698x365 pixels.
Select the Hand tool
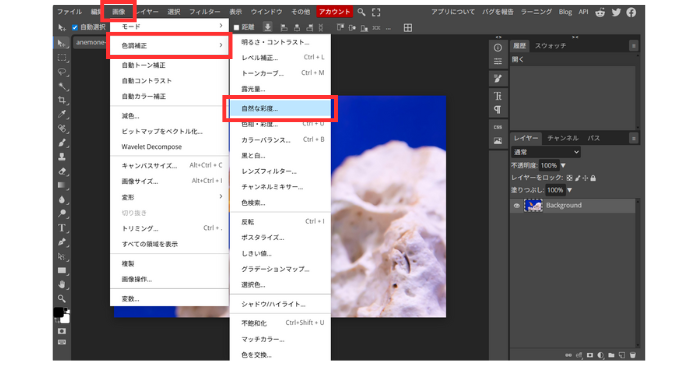[62, 285]
